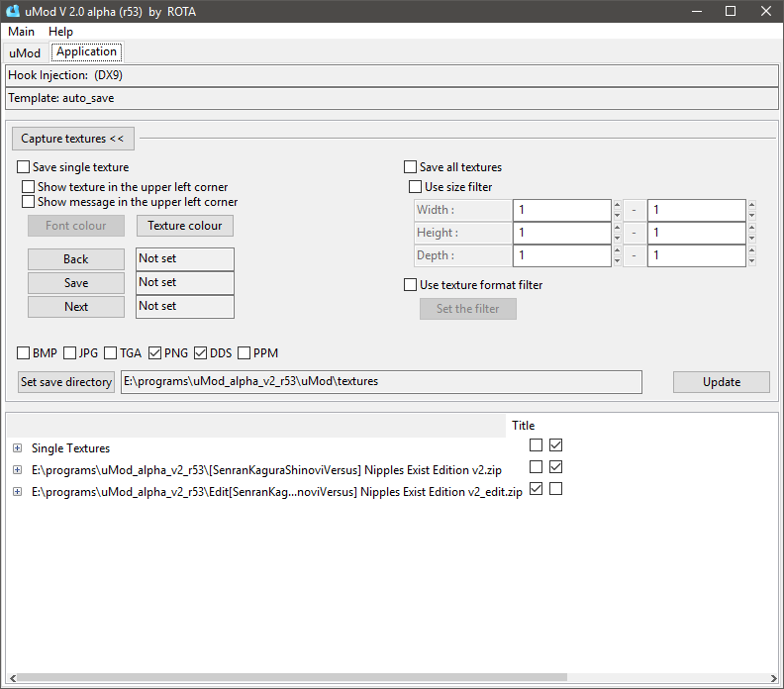The image size is (784, 689).
Task: Click the Set save directory button
Action: (66, 382)
